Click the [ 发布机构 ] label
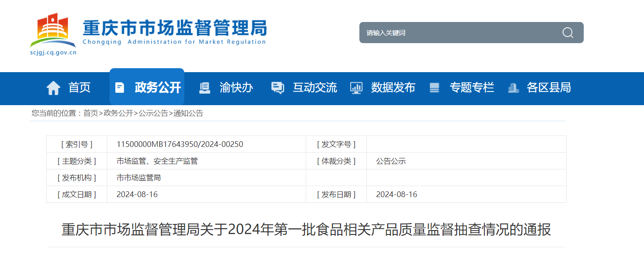 coord(77,178)
